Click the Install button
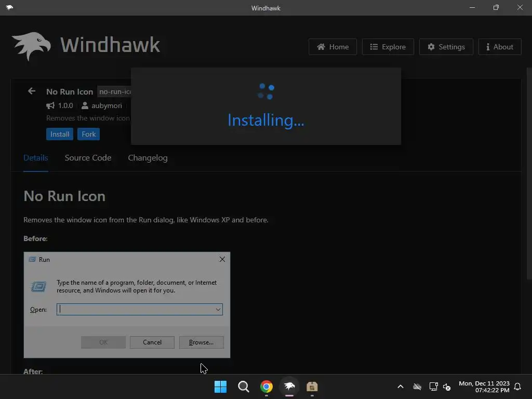Image resolution: width=532 pixels, height=399 pixels. 60,134
